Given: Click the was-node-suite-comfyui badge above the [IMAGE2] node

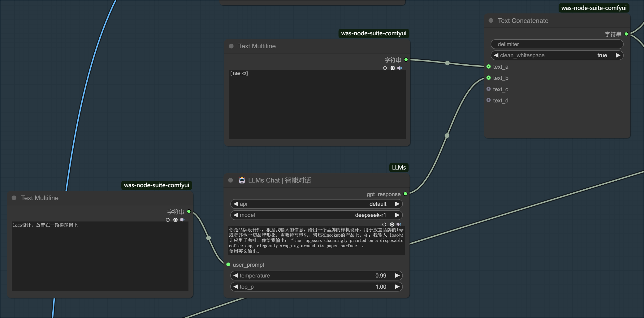Looking at the screenshot, I should [374, 33].
